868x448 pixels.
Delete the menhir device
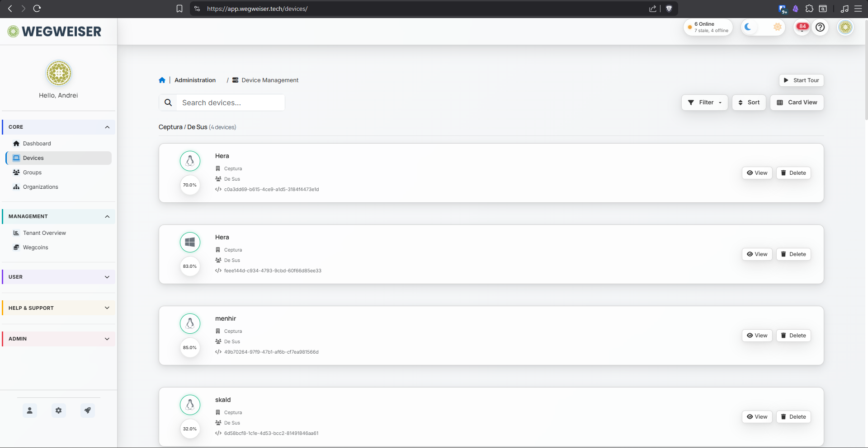pyautogui.click(x=793, y=336)
